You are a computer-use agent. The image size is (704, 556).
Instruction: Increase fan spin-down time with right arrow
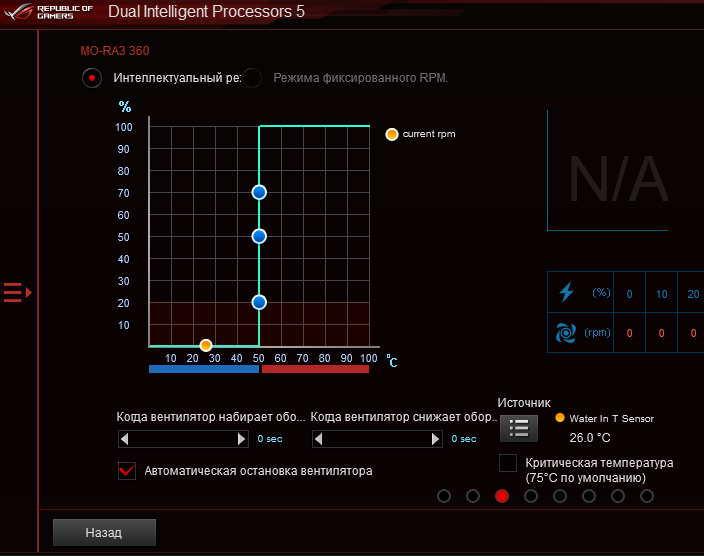(x=436, y=439)
